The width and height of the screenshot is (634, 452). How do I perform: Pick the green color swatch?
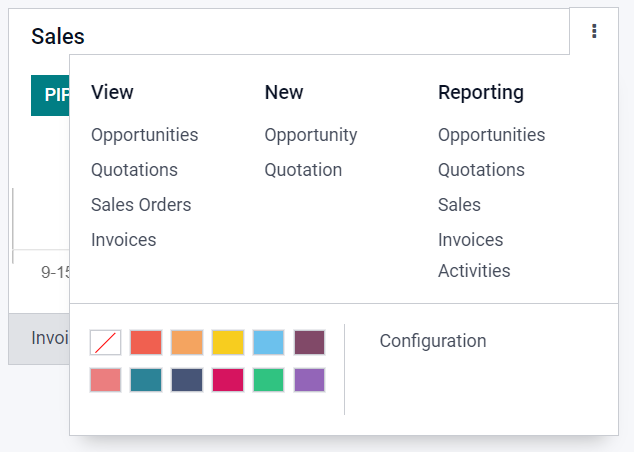coord(269,380)
